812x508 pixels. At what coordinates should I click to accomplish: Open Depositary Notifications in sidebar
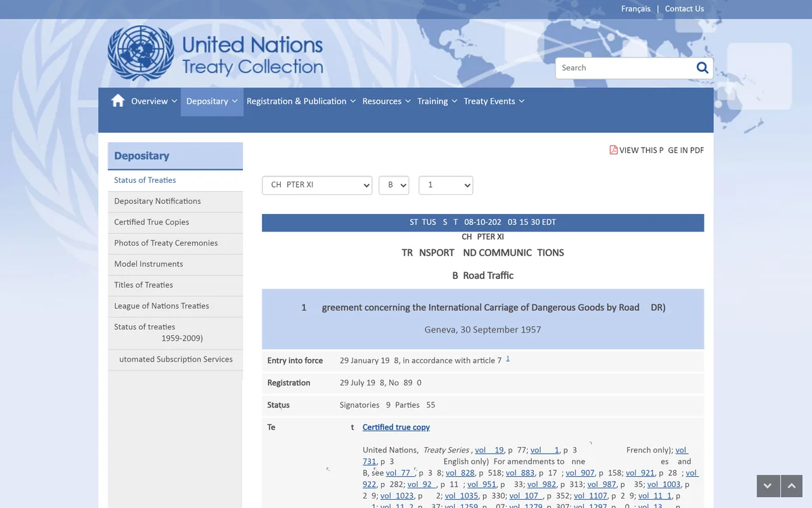[x=175, y=202]
